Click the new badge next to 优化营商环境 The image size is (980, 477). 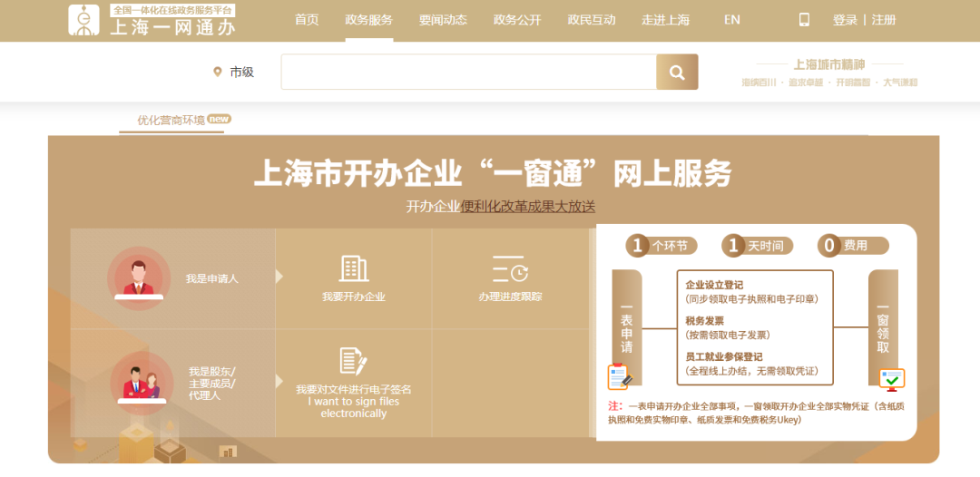[x=220, y=118]
